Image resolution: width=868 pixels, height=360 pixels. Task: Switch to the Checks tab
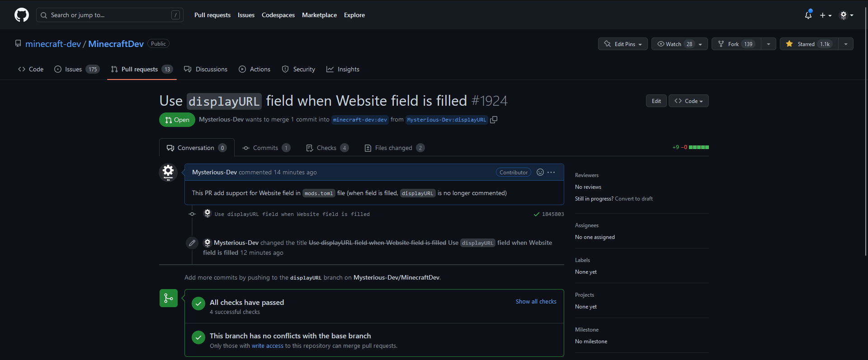(327, 148)
